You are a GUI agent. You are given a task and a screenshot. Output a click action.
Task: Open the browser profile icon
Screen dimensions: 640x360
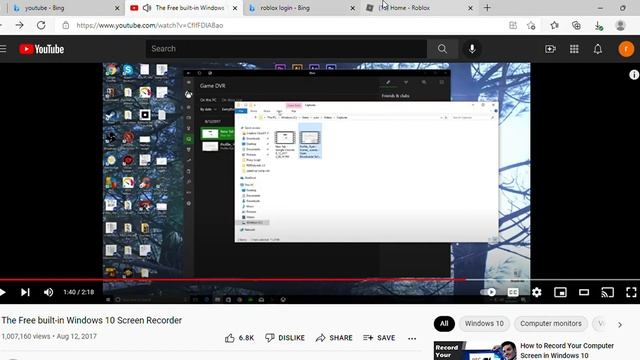[620, 25]
